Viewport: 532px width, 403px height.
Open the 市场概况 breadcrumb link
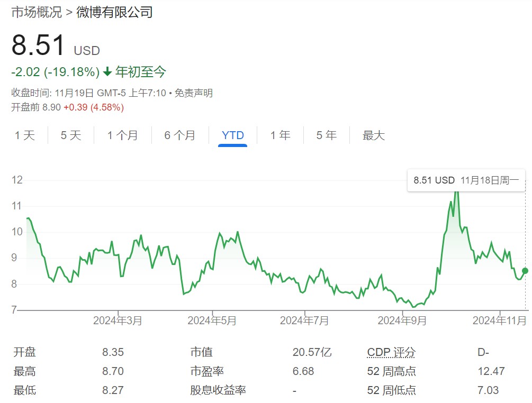37,12
